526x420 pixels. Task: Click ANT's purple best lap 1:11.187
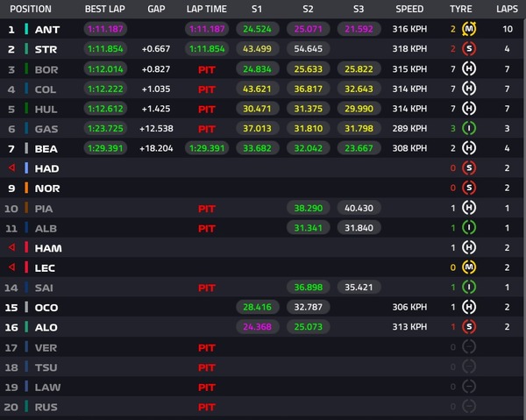click(105, 29)
